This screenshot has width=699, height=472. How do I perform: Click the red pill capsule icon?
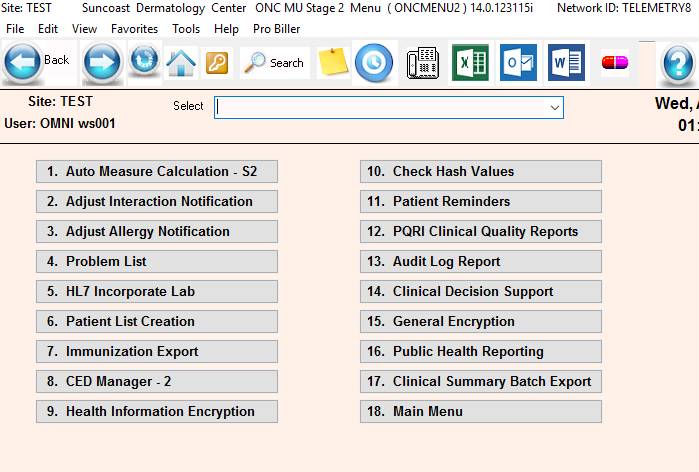(615, 63)
